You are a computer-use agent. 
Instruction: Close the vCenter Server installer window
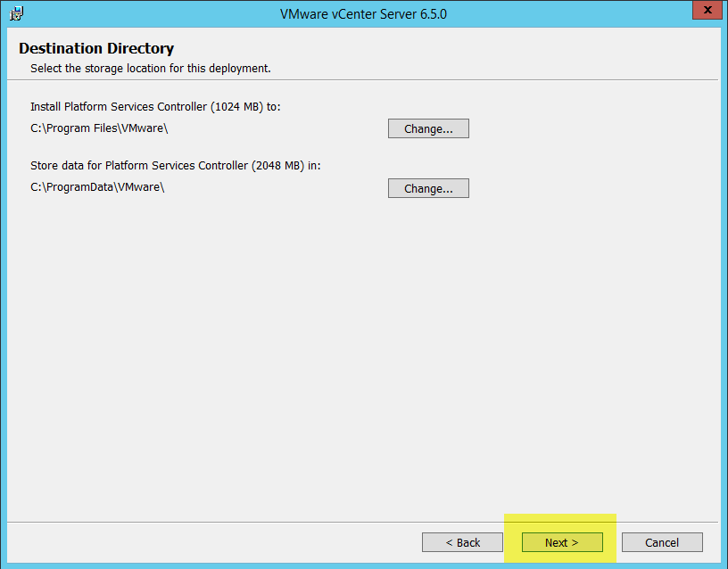[707, 12]
